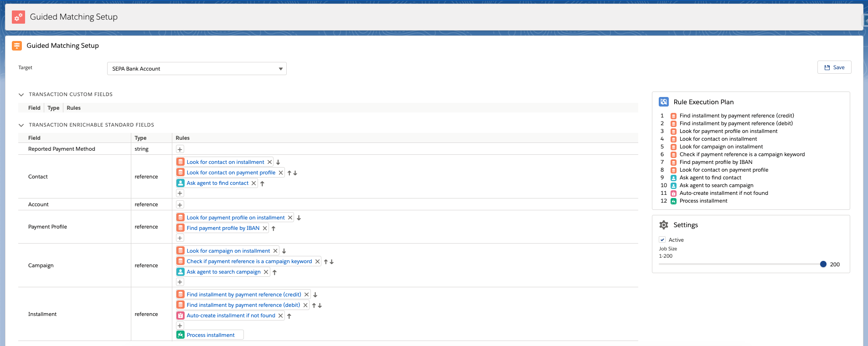Move 'Find payment profile by IBAN' rule up
868x346 pixels.
(274, 229)
